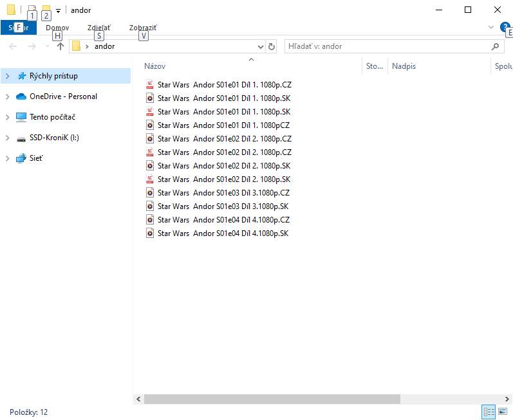The height and width of the screenshot is (420, 513).
Task: Click subtitle icon of S01e01 Díl 1. 1080p.CZ
Action: [x=150, y=85]
